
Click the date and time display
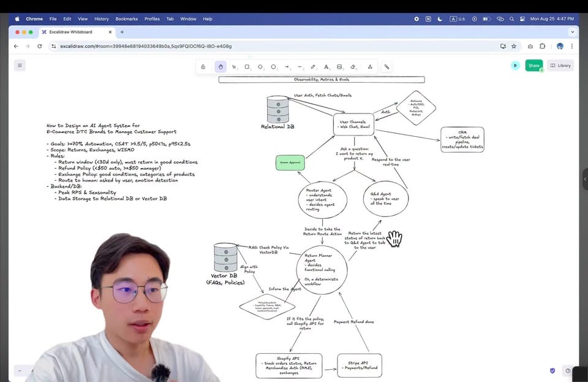552,19
